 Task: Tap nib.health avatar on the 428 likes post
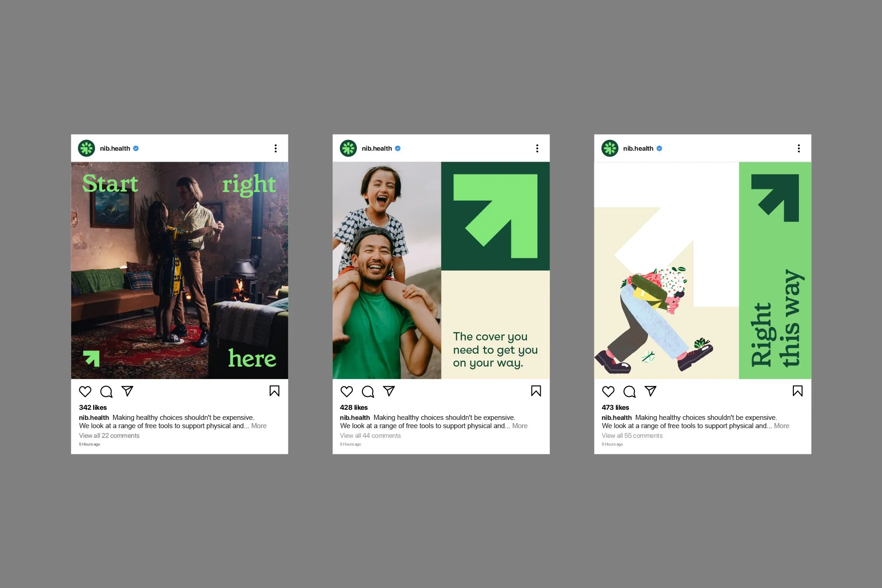(x=348, y=148)
